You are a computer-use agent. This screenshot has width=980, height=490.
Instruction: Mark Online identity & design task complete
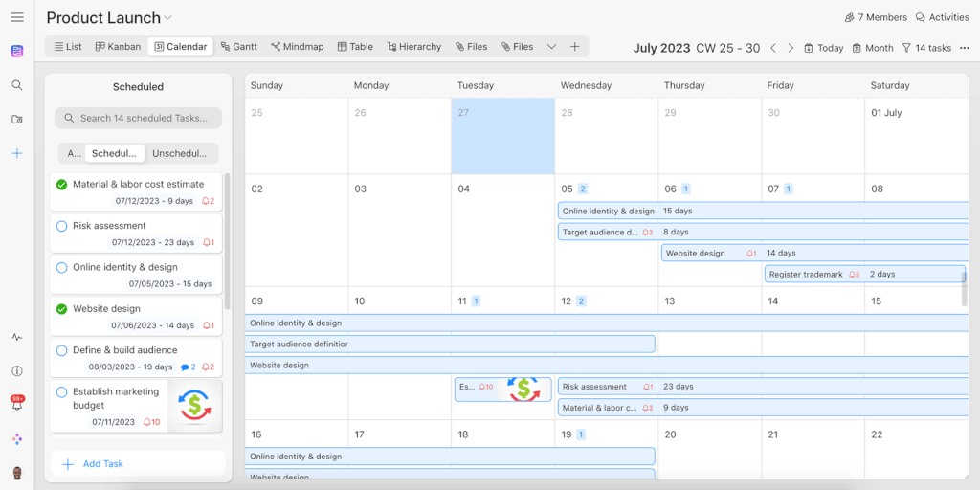pyautogui.click(x=62, y=268)
